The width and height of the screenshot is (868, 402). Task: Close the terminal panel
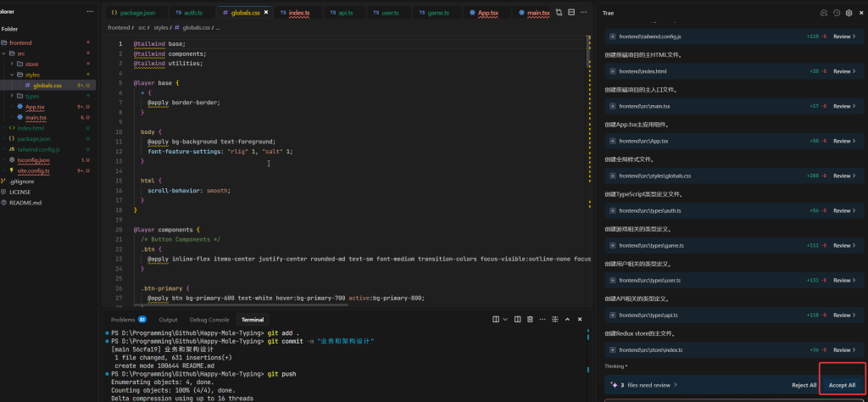coord(580,320)
